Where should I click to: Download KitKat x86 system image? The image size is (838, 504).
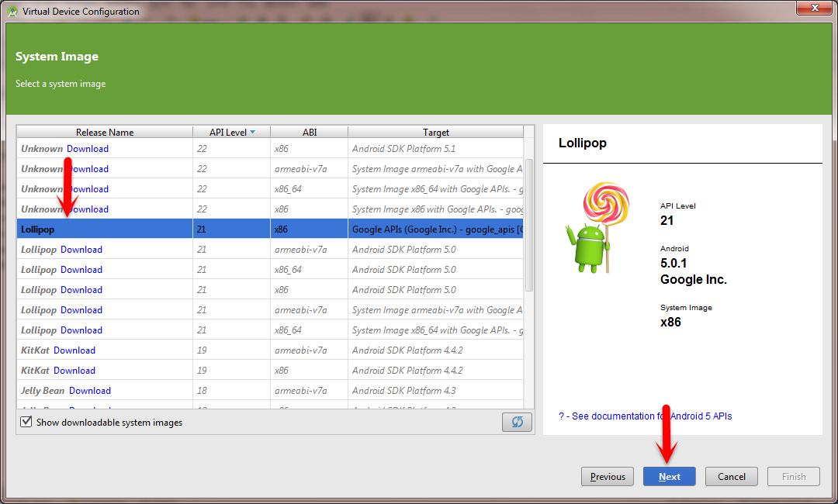pyautogui.click(x=74, y=371)
